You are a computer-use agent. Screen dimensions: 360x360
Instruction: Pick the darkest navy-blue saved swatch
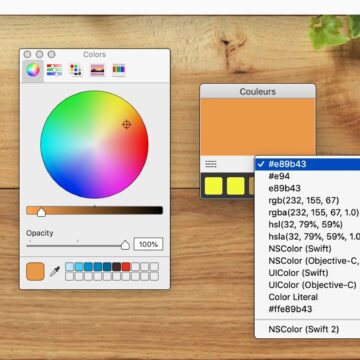point(107,267)
